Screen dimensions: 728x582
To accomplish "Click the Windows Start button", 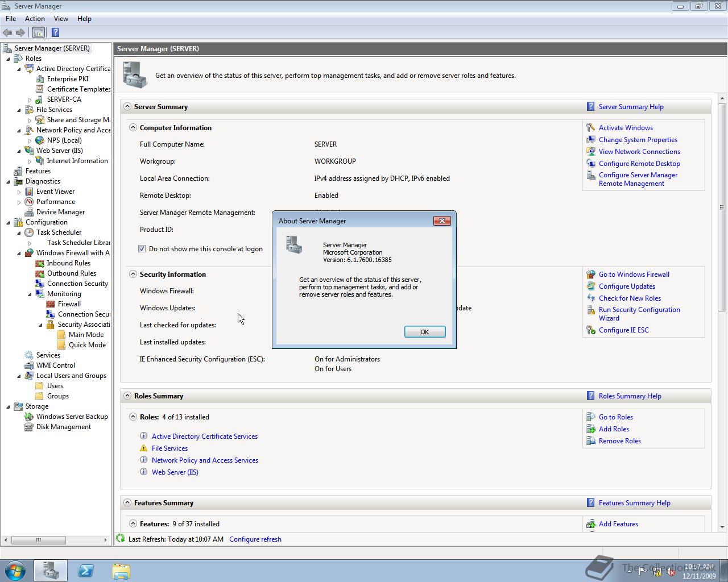I will (x=15, y=571).
